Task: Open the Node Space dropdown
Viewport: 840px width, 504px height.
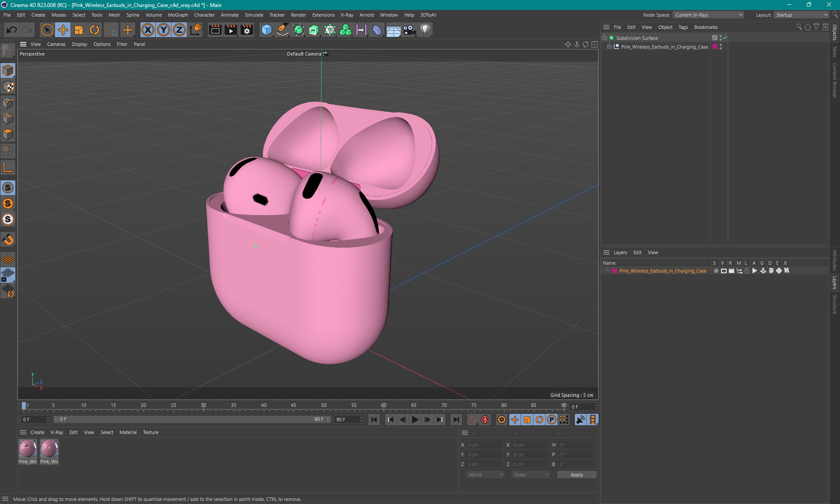Action: (x=708, y=15)
